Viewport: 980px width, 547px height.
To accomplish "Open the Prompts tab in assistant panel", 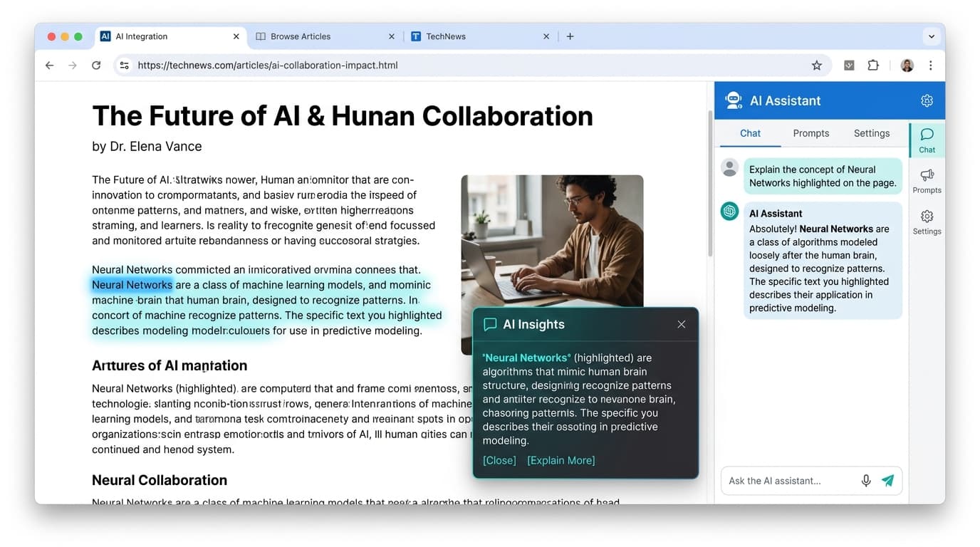I will pyautogui.click(x=811, y=133).
